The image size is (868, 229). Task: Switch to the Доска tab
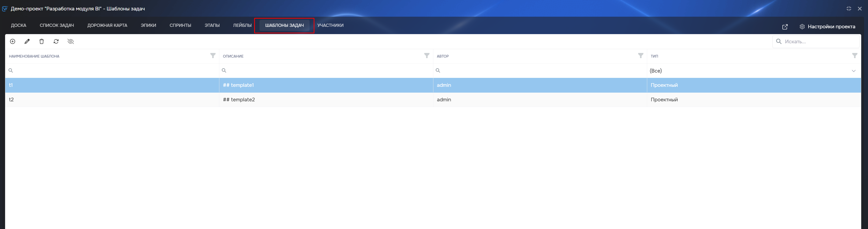click(x=19, y=25)
